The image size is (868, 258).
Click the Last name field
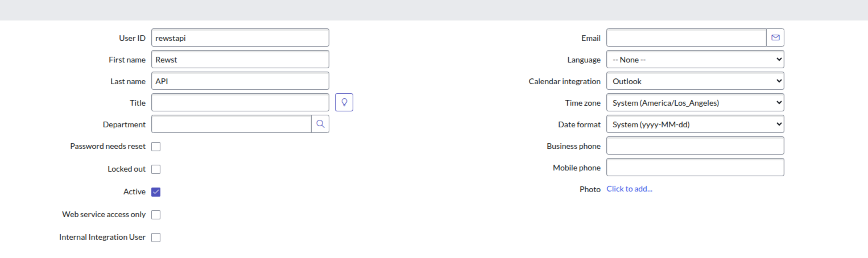tap(240, 81)
